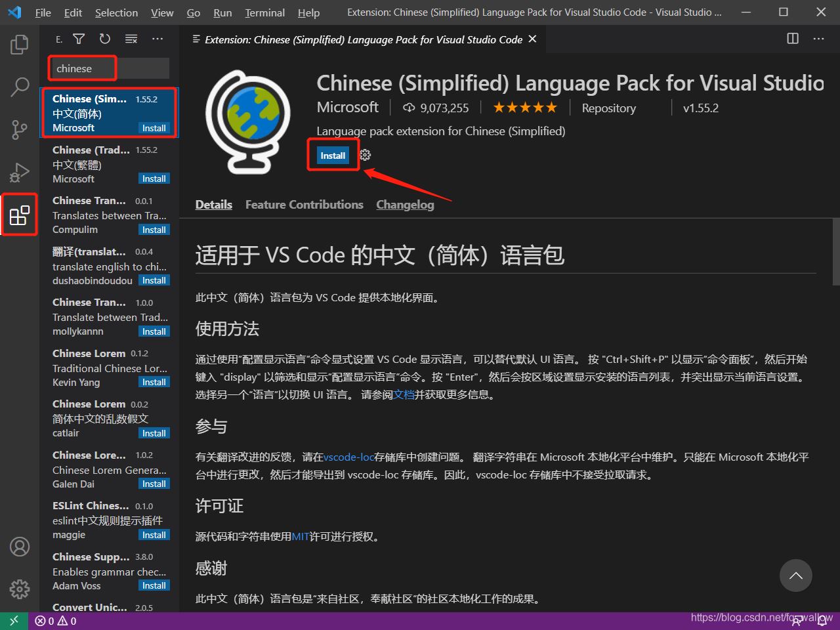Open the Run and Debug view
This screenshot has height=630, width=840.
(19, 172)
